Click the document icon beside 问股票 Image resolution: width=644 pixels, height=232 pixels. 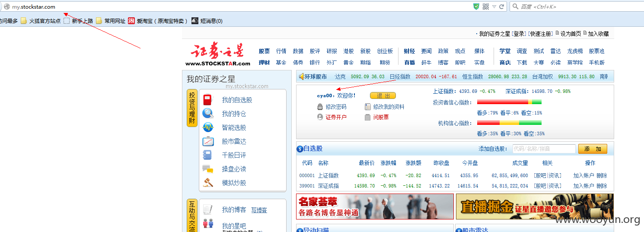pyautogui.click(x=367, y=117)
